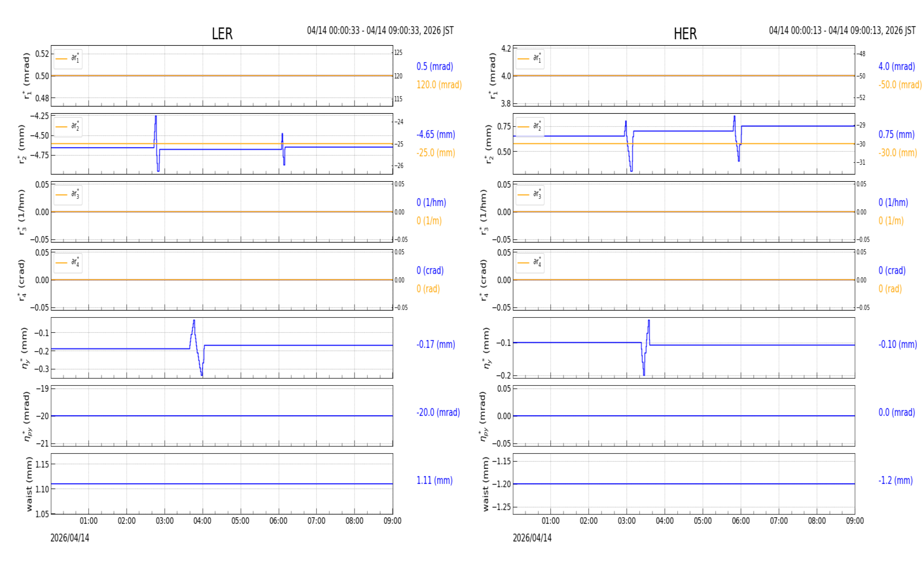The height and width of the screenshot is (565, 924).
Task: Click the LER waist (mm) axis label
Action: (x=29, y=484)
